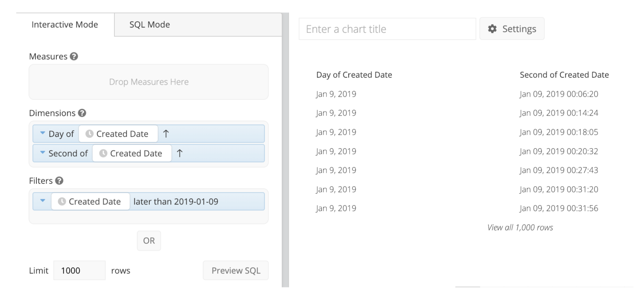This screenshot has height=299, width=644.
Task: Select cell 'Jan 09, 2019 00:14:24'
Action: click(559, 113)
